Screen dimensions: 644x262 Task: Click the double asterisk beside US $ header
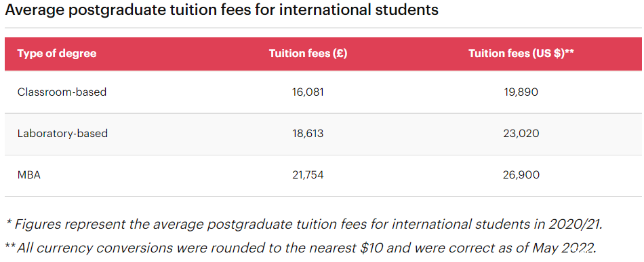point(569,53)
